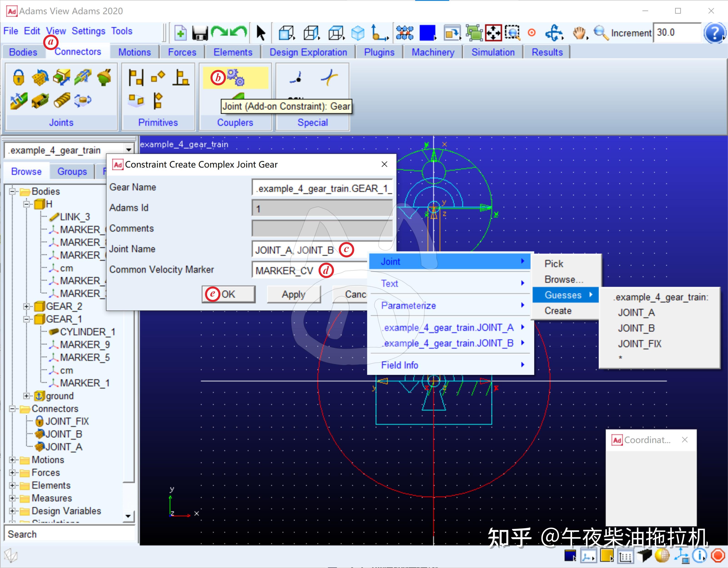Select the Curve-Curve special constraint icon
The image size is (728, 568).
[329, 77]
